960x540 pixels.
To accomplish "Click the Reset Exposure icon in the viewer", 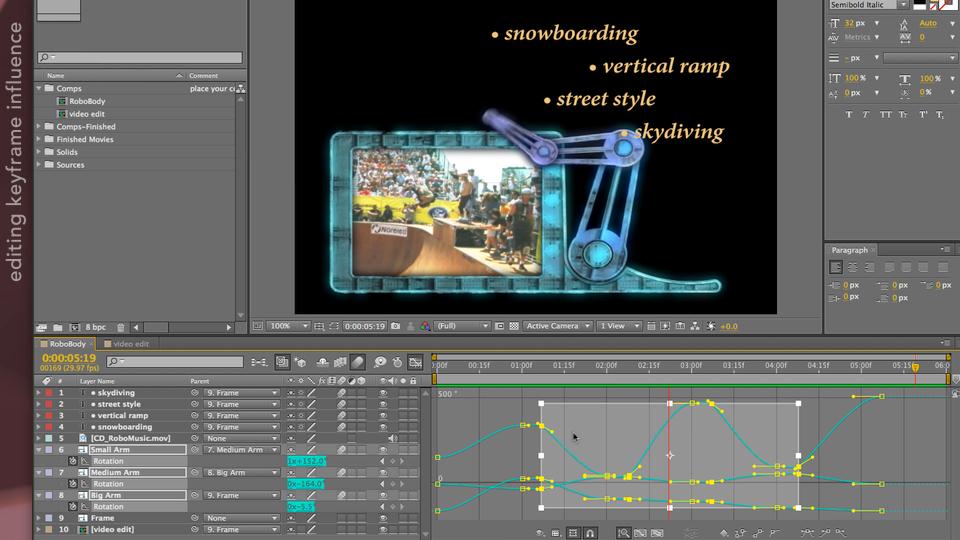I will [x=711, y=326].
